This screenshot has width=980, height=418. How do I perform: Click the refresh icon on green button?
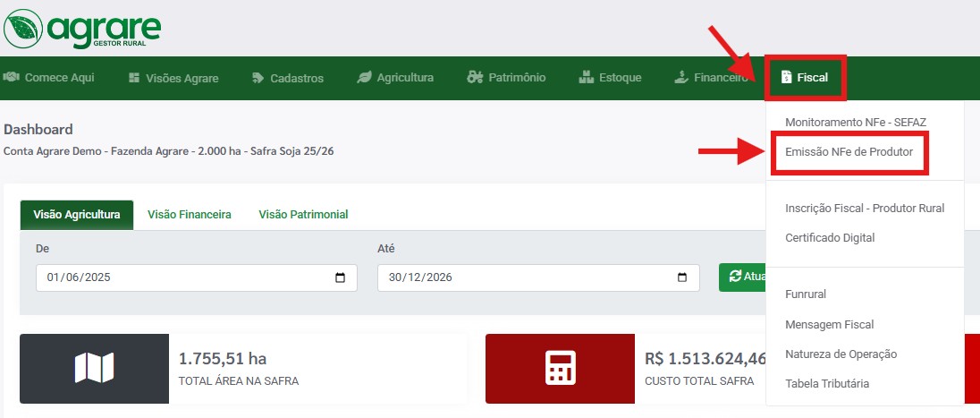tap(735, 277)
